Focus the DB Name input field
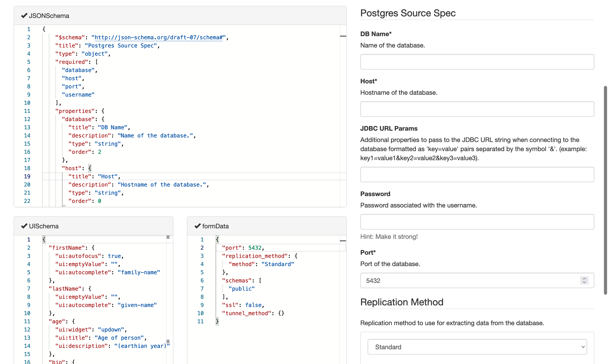 pos(477,62)
